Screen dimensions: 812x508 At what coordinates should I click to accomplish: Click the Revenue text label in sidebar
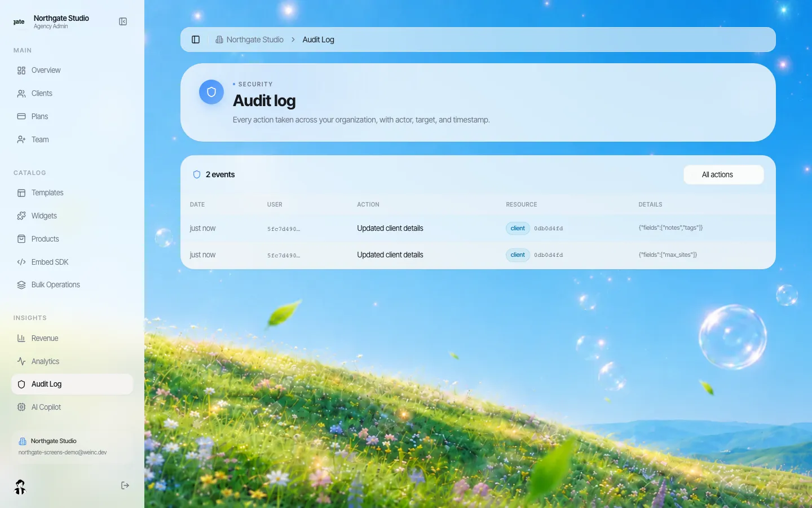point(45,339)
